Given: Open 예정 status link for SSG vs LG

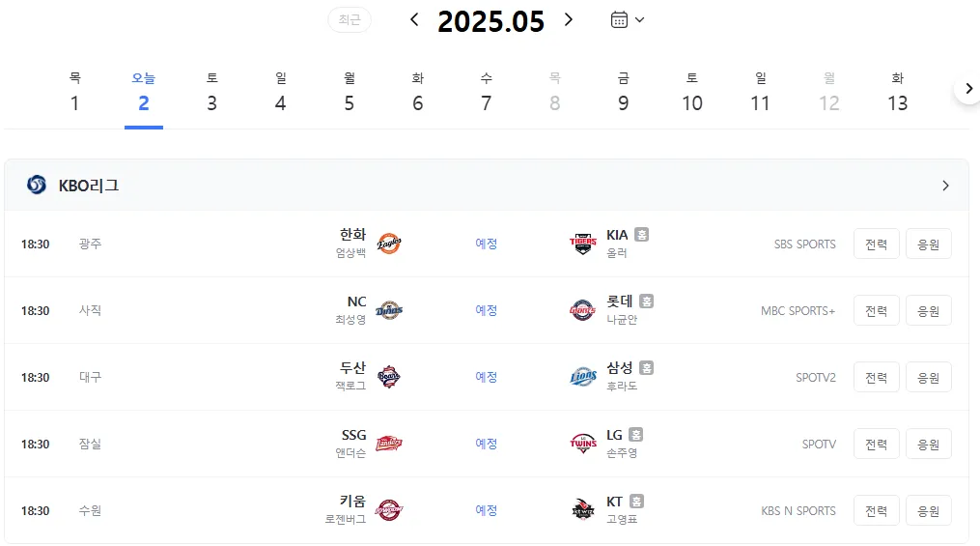Looking at the screenshot, I should click(x=487, y=445).
